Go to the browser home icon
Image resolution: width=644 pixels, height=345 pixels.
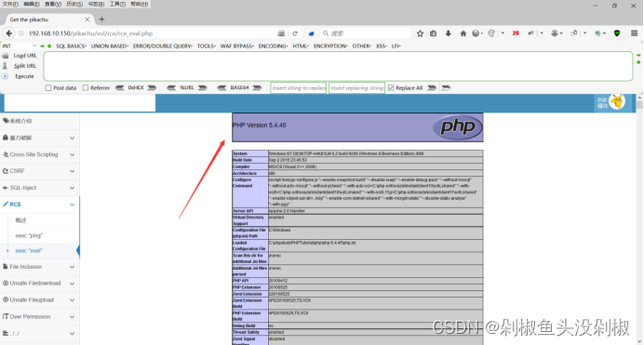[x=463, y=33]
